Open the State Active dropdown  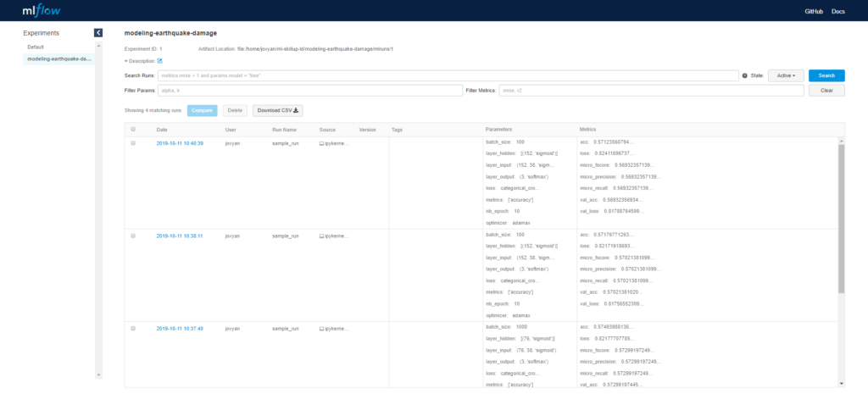point(786,75)
